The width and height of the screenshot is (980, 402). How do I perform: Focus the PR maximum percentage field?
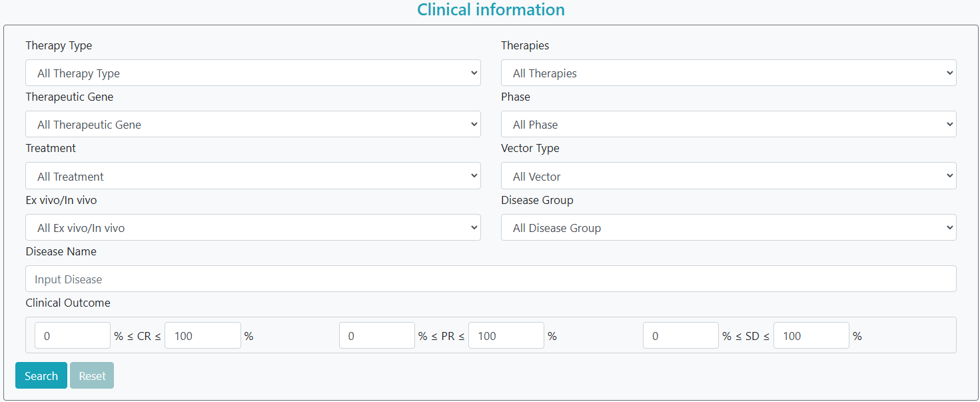[506, 335]
